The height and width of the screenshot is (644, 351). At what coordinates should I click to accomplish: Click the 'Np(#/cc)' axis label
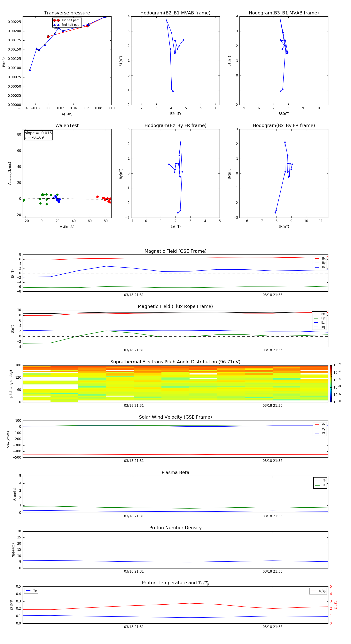coord(13,550)
